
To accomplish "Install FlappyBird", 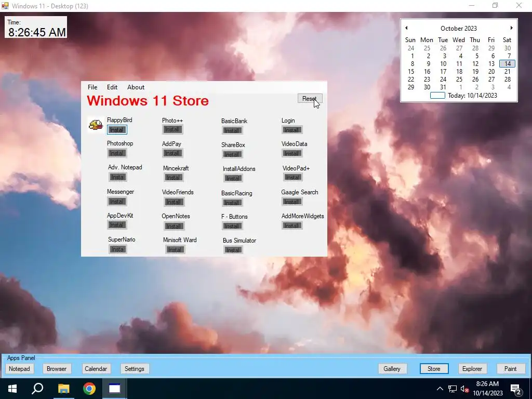I will pyautogui.click(x=117, y=130).
